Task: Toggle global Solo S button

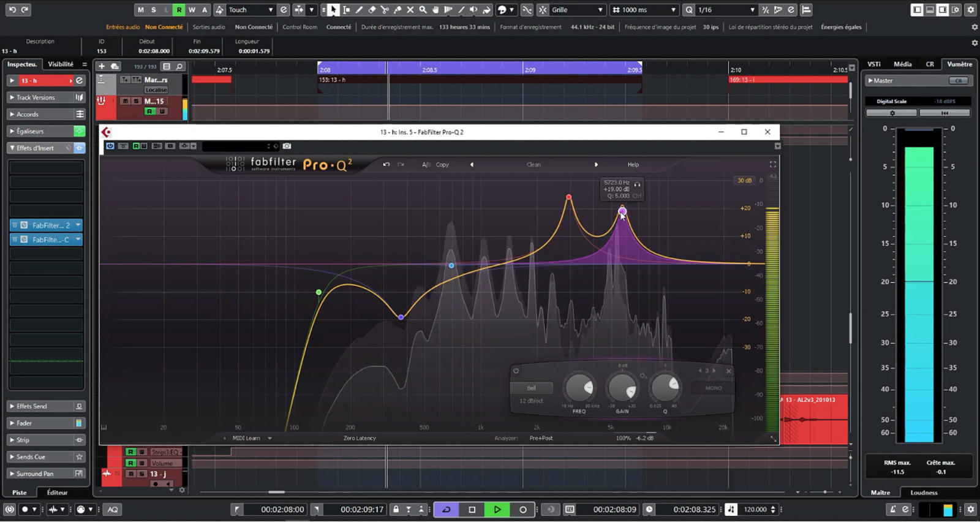Action: 154,10
